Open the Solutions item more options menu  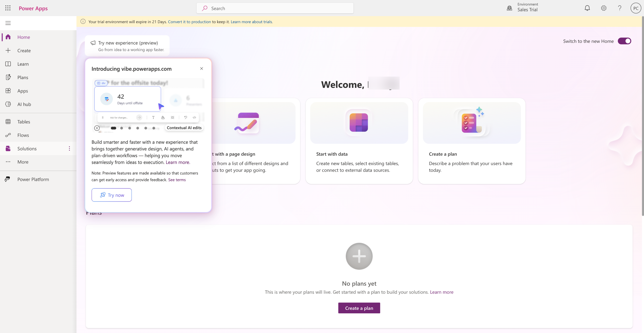coord(69,149)
